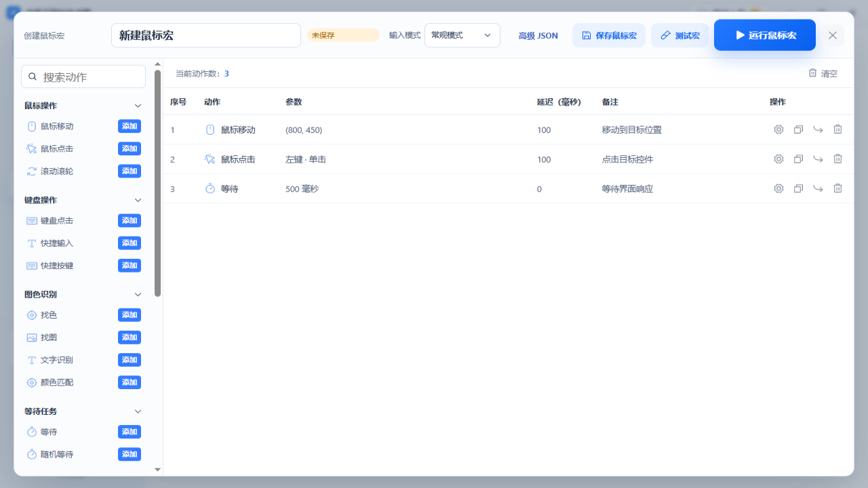868x488 pixels.
Task: Delete the 鼠标移动 action row
Action: [x=837, y=129]
